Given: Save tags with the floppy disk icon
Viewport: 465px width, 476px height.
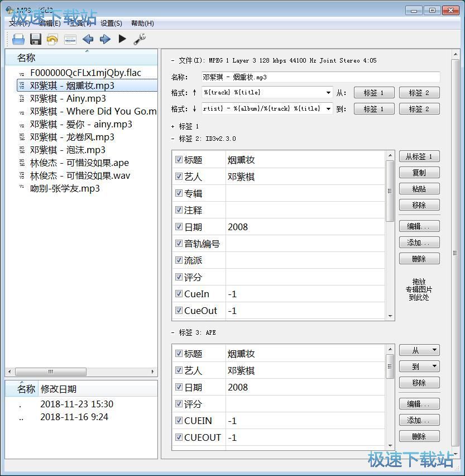Looking at the screenshot, I should pos(35,39).
